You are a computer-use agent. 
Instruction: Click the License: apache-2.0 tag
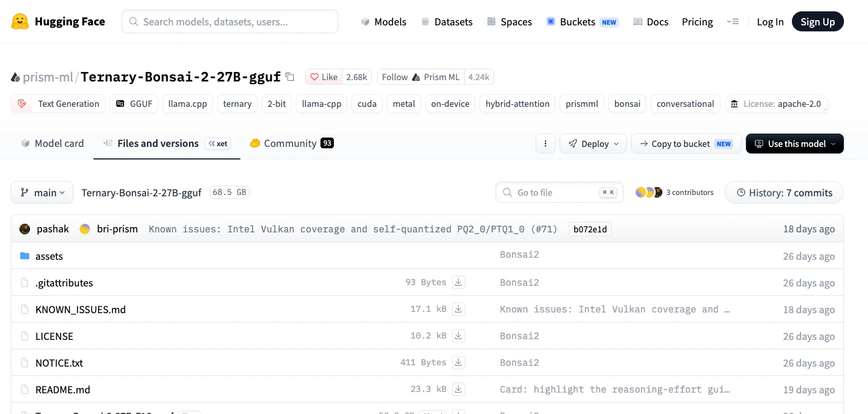point(776,103)
